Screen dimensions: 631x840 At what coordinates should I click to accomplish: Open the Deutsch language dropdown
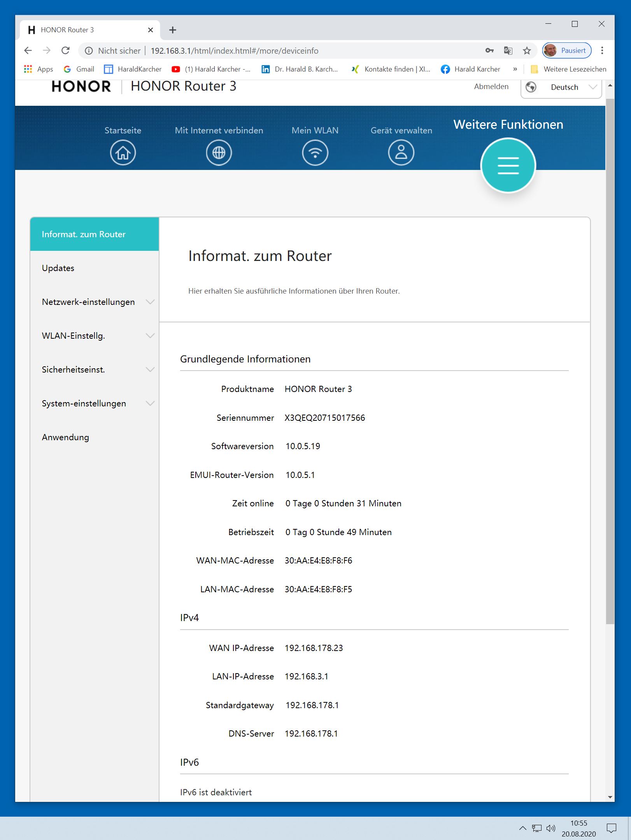(x=561, y=87)
